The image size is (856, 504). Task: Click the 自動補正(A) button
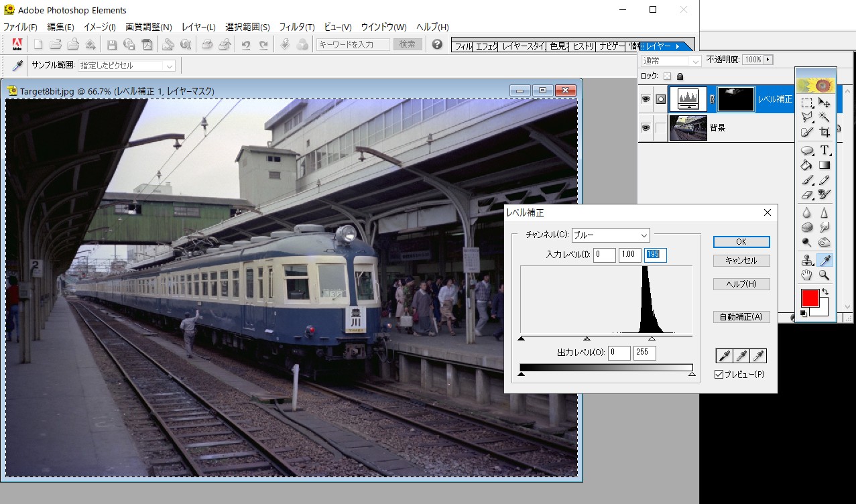point(741,317)
